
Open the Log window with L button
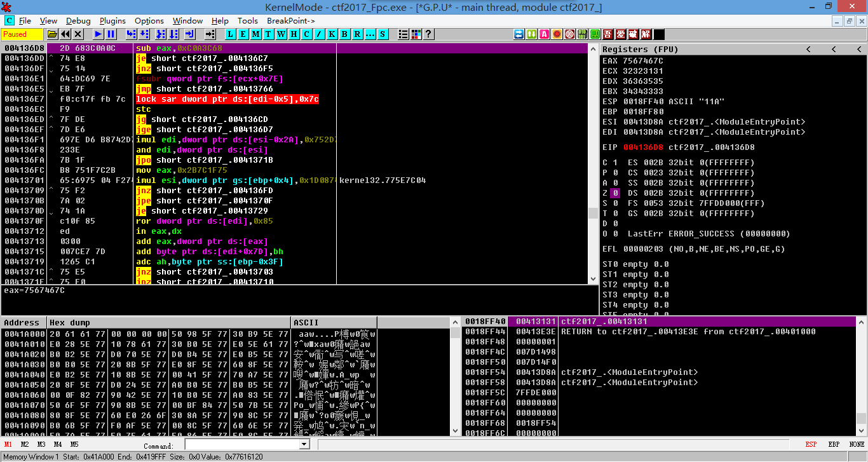(230, 34)
